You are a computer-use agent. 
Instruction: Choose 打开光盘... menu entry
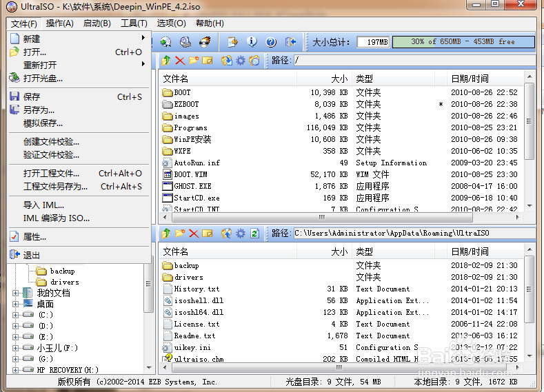pos(79,79)
